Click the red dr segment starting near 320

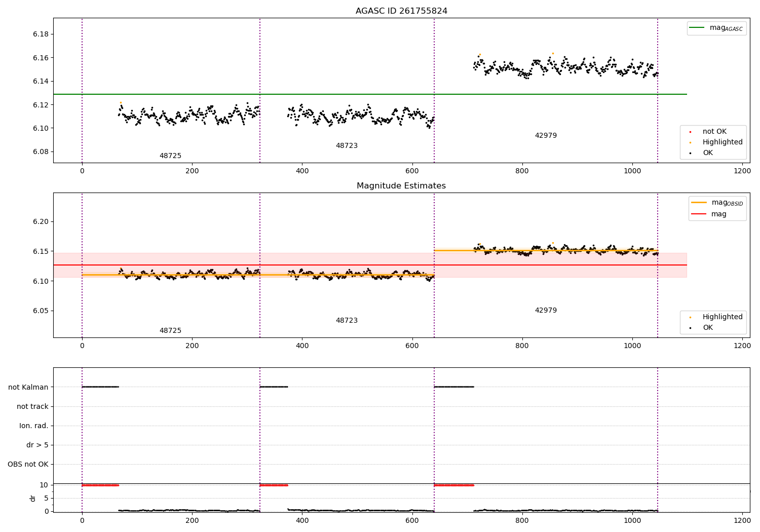click(x=274, y=485)
